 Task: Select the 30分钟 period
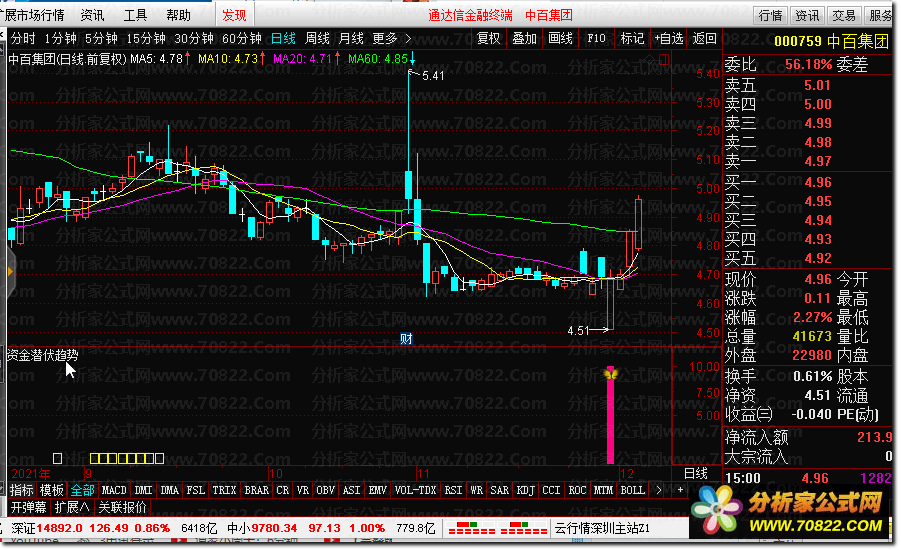pyautogui.click(x=194, y=39)
